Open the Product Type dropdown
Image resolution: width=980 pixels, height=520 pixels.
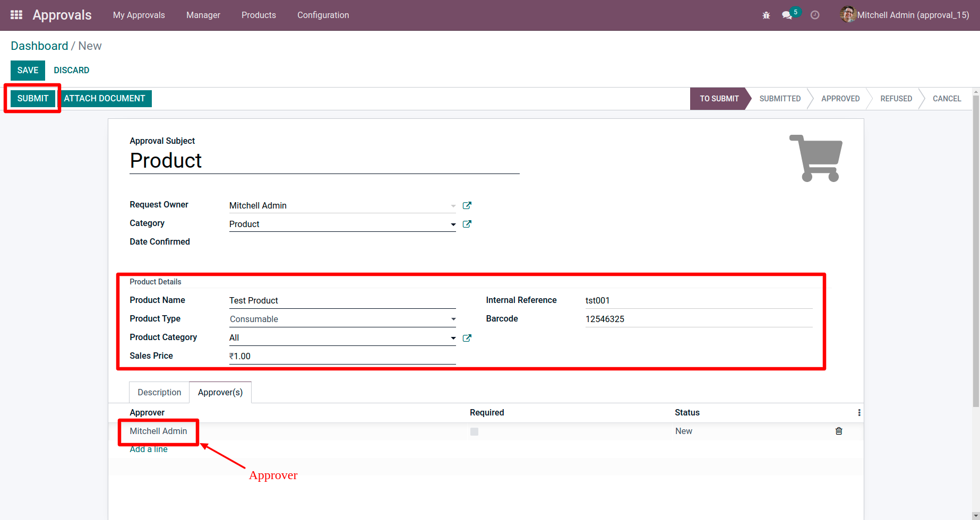tap(342, 319)
